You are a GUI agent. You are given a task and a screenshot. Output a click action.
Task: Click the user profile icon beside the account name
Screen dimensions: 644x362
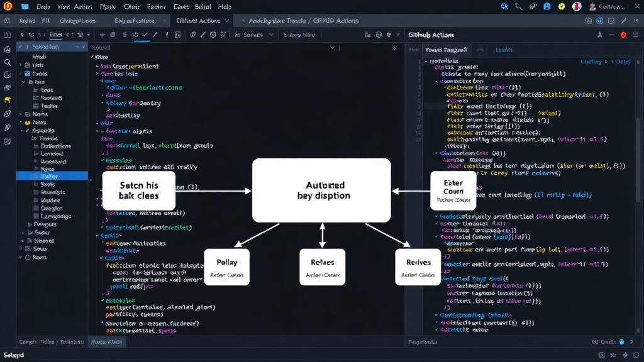592,6
